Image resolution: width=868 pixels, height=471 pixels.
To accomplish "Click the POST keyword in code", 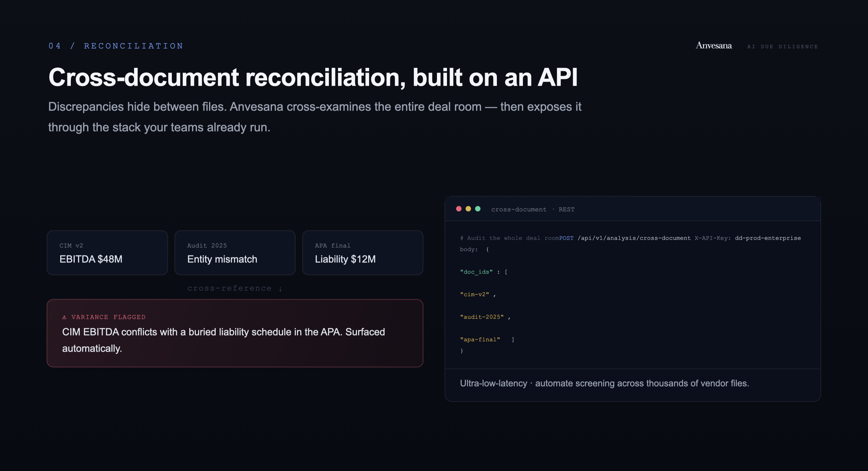I will (566, 238).
